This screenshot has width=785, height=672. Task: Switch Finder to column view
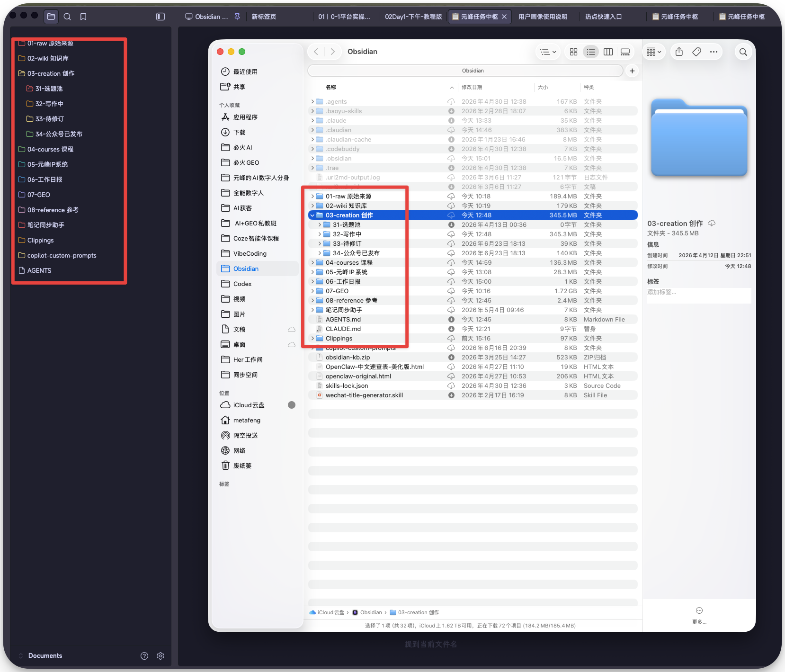tap(608, 52)
